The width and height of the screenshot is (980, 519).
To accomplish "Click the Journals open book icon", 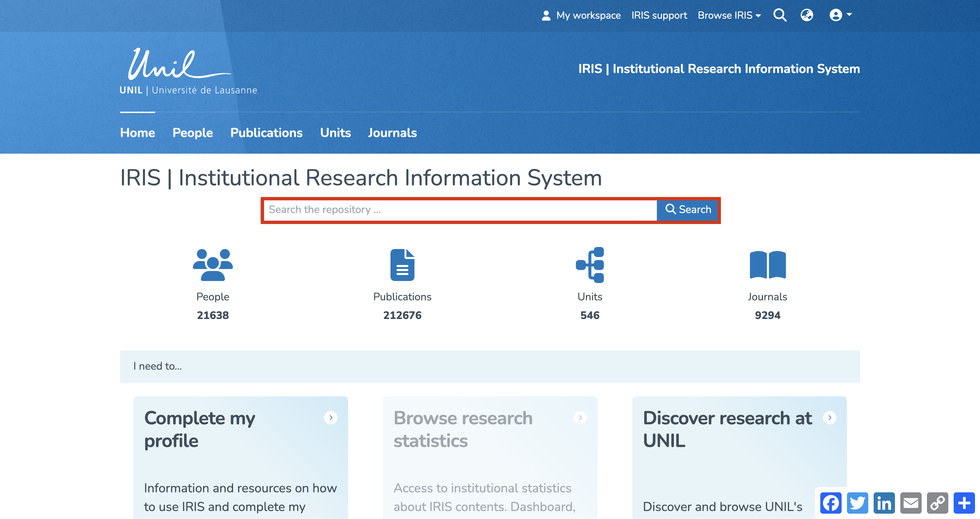I will pyautogui.click(x=767, y=265).
